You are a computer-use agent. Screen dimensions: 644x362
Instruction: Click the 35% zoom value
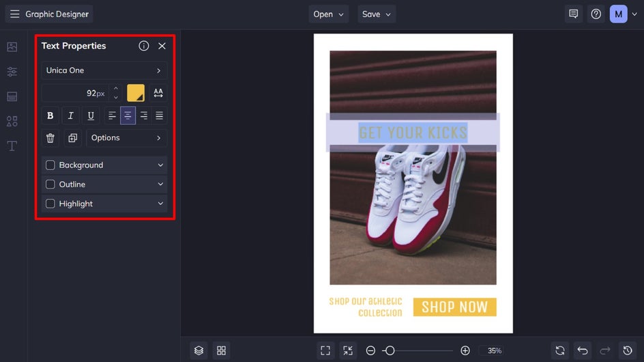click(495, 350)
